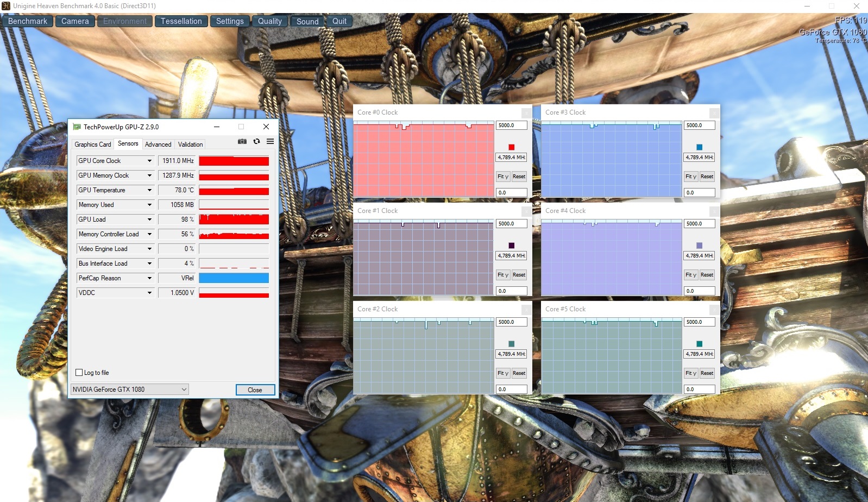
Task: Click the 0.0 min field on Core #0 Clock
Action: pos(512,193)
